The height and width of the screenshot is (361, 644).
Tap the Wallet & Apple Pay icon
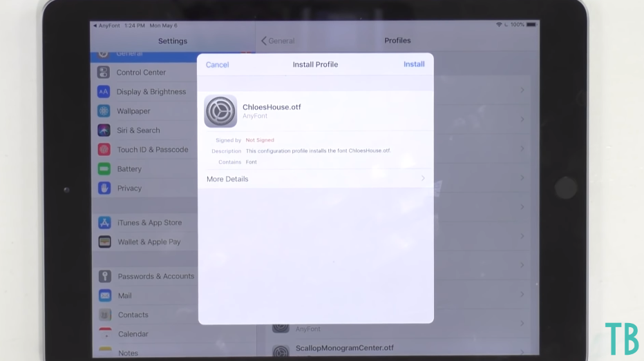[x=105, y=242]
